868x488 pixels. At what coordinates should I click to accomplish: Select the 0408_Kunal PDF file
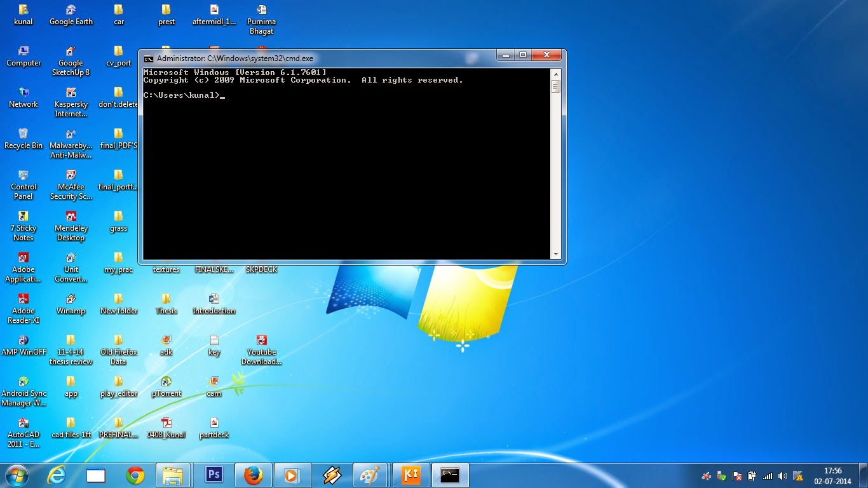click(x=166, y=428)
